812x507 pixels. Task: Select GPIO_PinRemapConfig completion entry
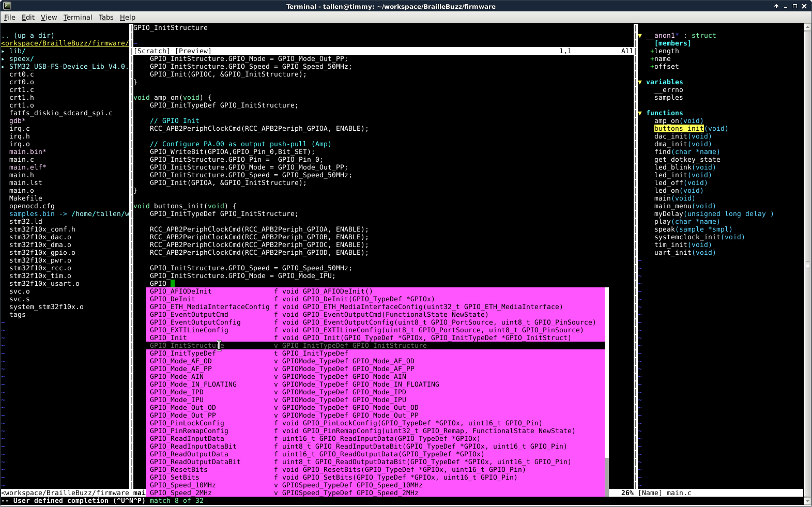point(375,431)
